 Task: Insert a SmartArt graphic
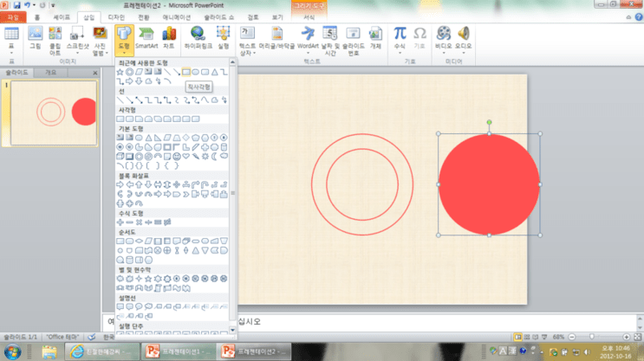[x=146, y=38]
